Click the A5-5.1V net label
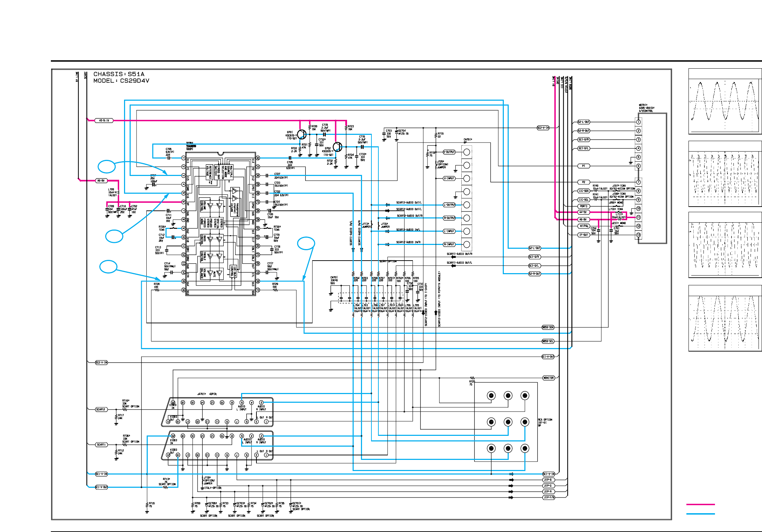This screenshot has width=762, height=532. tap(104, 121)
